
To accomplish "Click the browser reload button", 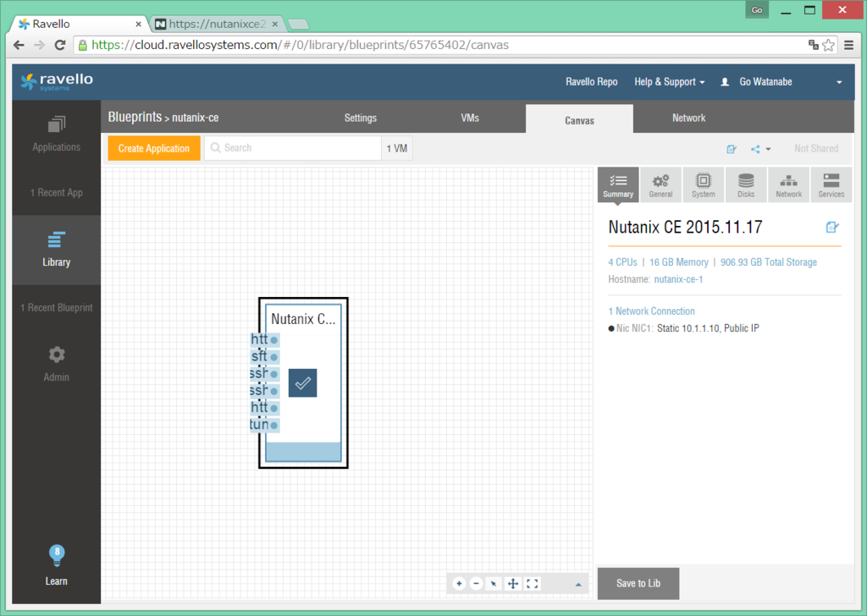I will point(60,46).
